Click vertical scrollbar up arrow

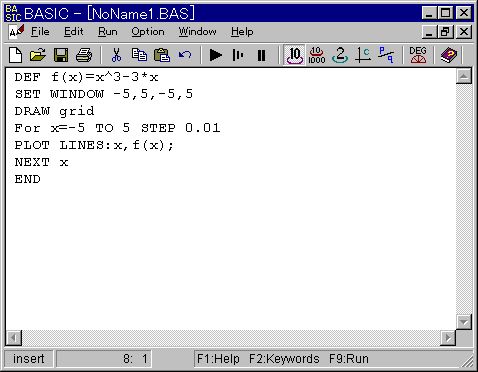point(464,77)
